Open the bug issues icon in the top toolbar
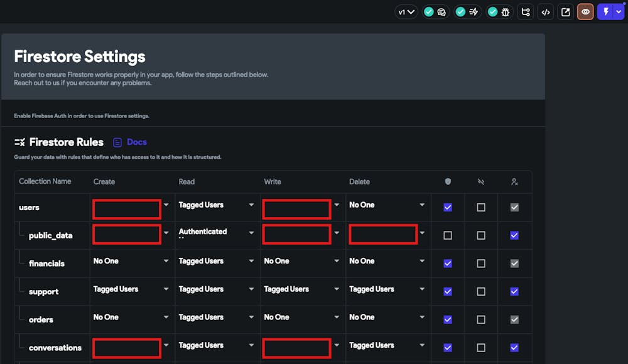 506,12
